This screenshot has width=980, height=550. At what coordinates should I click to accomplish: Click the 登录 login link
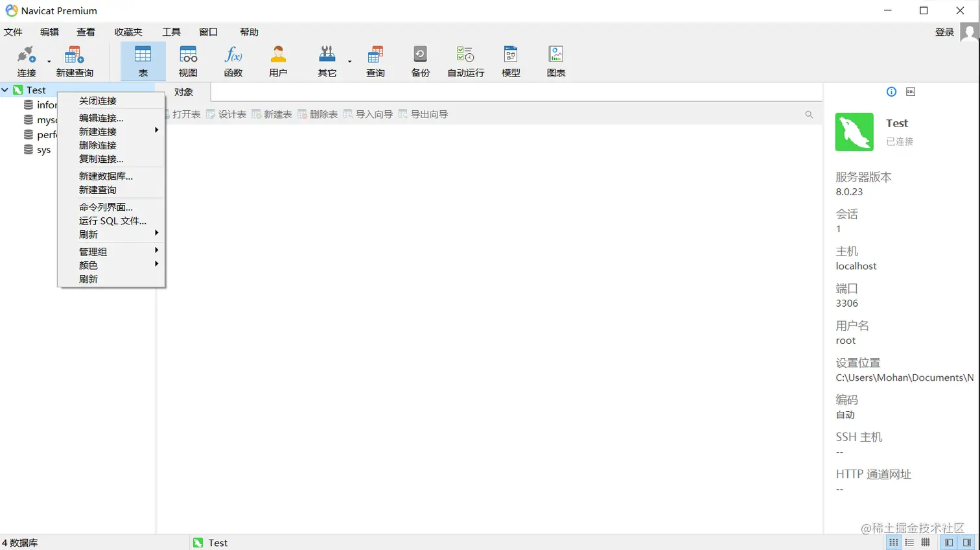click(x=944, y=32)
